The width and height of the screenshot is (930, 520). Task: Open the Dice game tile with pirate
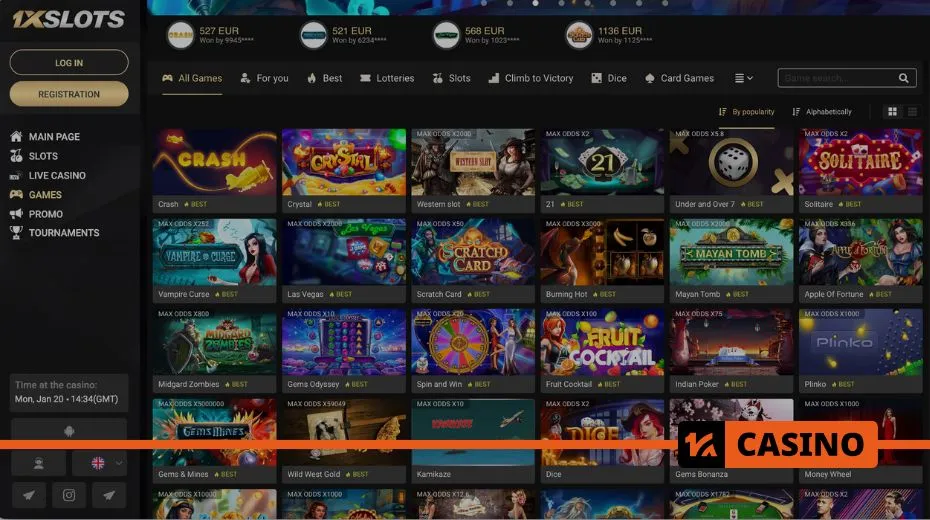click(x=602, y=441)
